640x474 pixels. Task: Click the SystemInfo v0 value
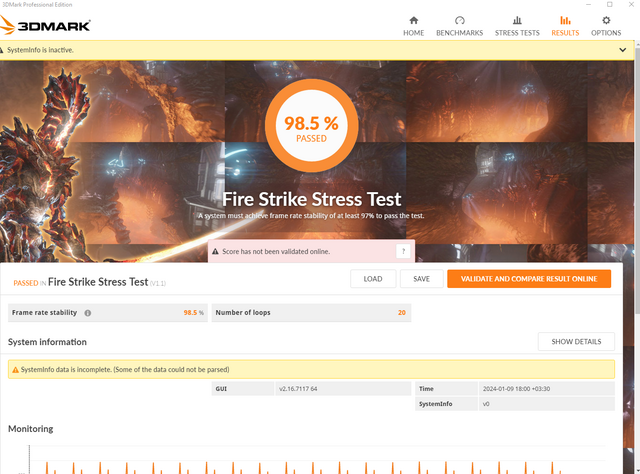(x=486, y=404)
